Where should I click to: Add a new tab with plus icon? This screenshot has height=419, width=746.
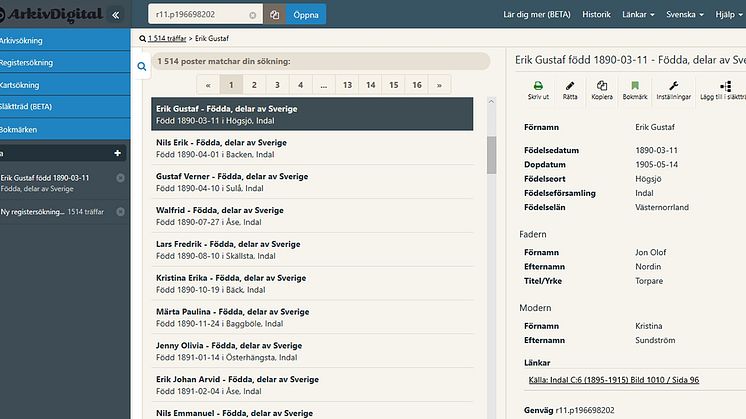click(x=118, y=153)
